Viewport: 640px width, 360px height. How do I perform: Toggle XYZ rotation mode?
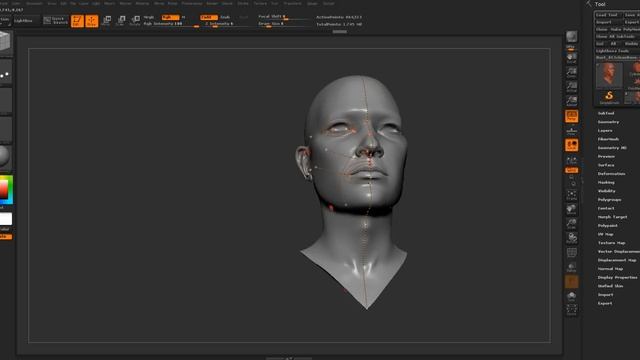571,170
